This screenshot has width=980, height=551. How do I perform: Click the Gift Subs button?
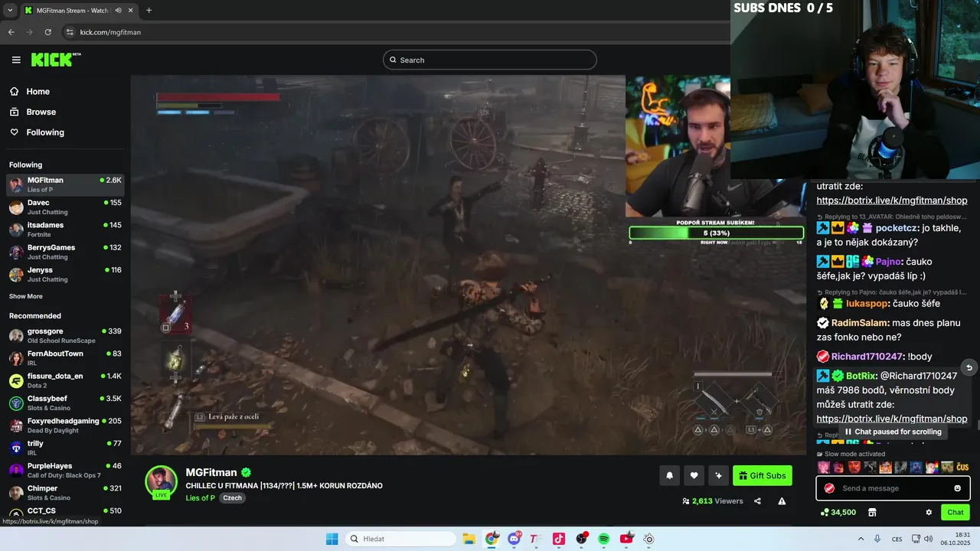coord(763,476)
